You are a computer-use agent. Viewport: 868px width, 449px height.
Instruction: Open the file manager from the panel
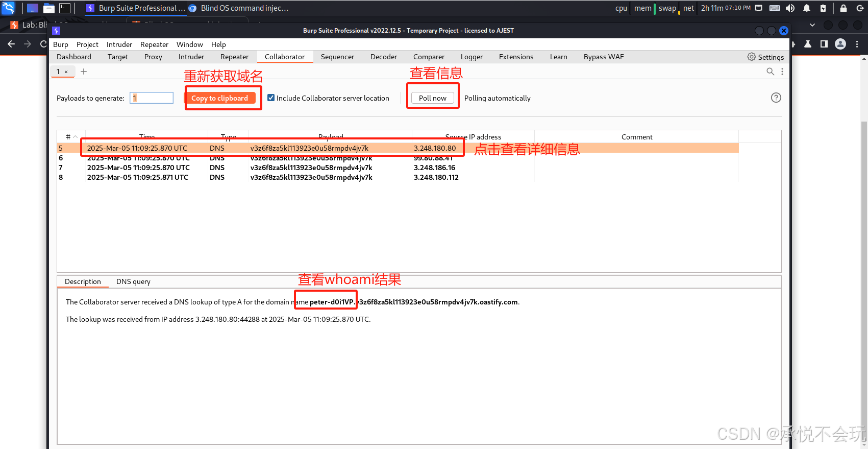[49, 8]
